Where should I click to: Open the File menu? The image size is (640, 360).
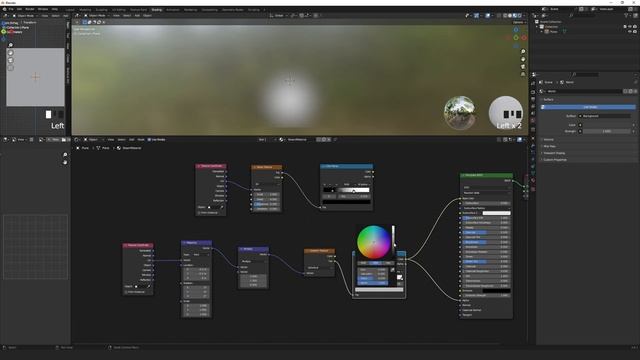[x=11, y=9]
